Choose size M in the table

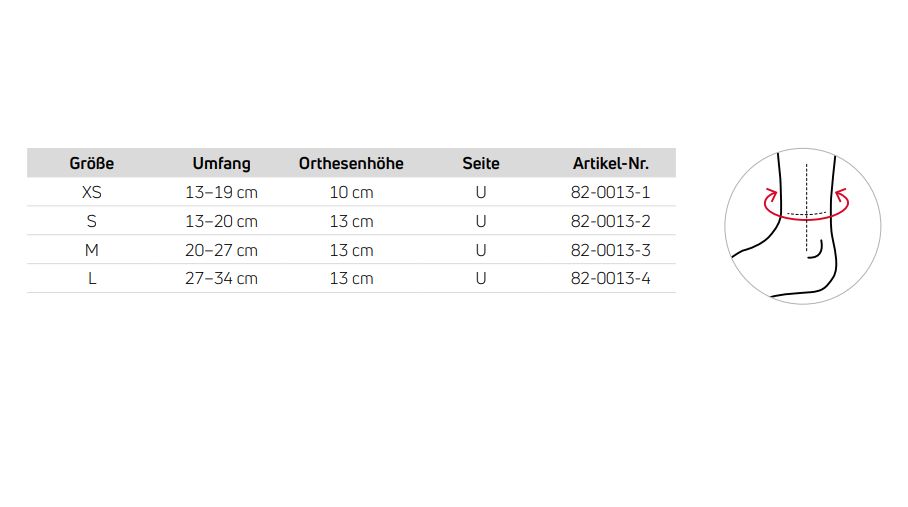point(91,250)
